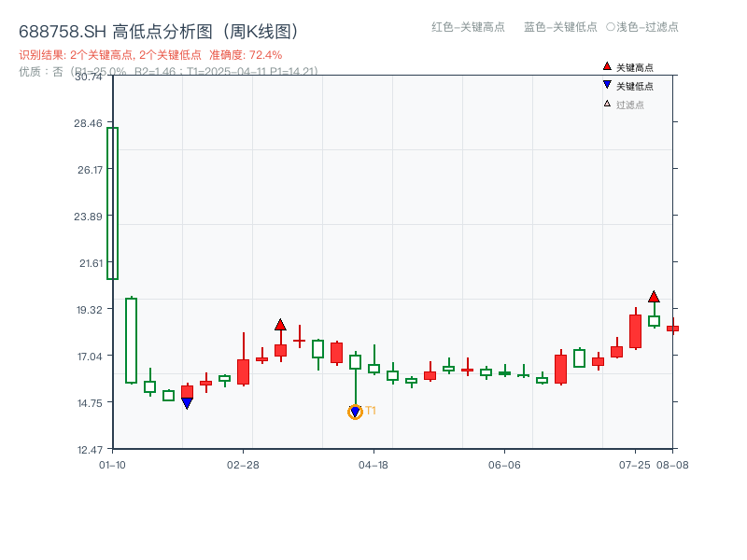Click the red triangle marker near early March
The width and height of the screenshot is (747, 560).
click(x=279, y=323)
